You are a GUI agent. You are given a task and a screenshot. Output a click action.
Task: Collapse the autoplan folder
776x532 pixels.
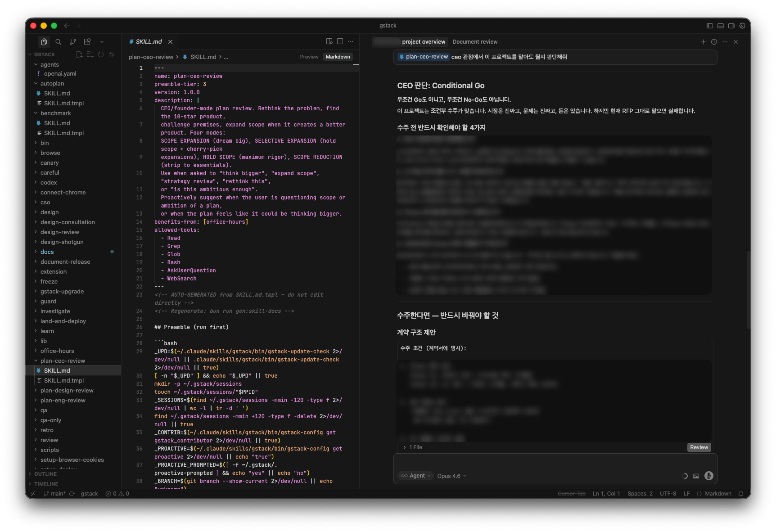[x=52, y=83]
